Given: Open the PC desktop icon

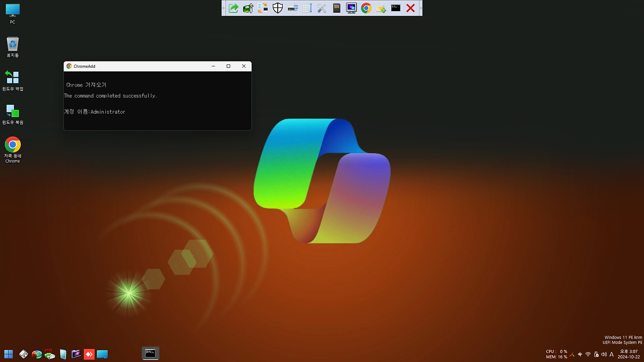Looking at the screenshot, I should (x=13, y=14).
